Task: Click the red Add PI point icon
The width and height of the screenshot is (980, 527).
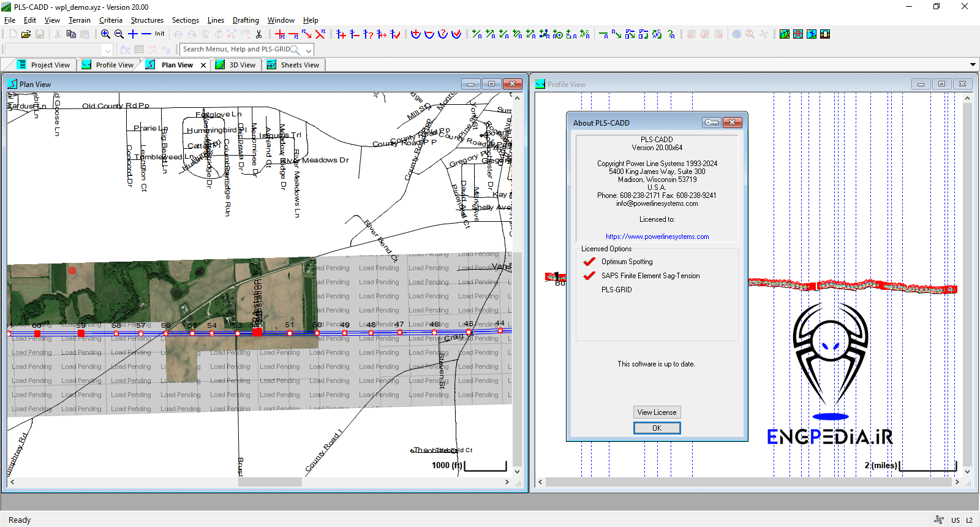Action: point(280,34)
